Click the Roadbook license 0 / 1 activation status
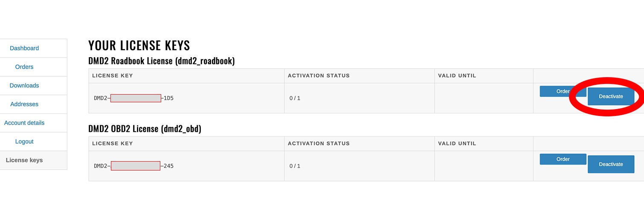The image size is (644, 214). click(295, 98)
